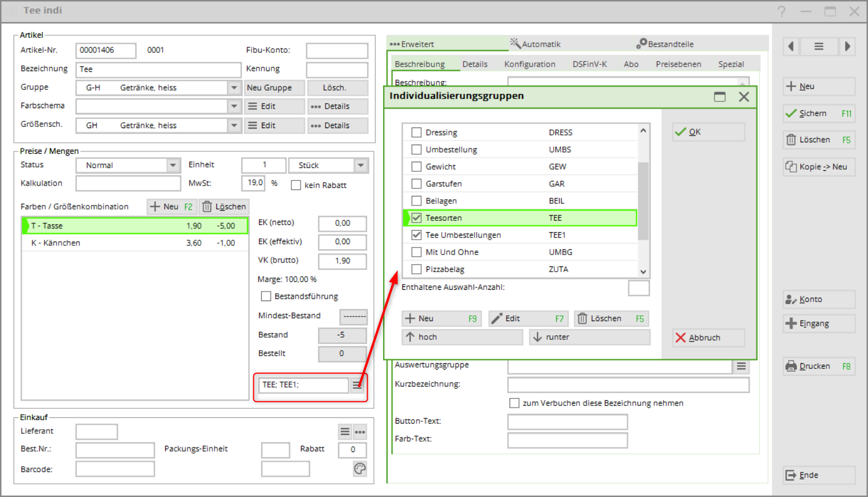
Task: Switch to the Konfiguration tab
Action: 529,64
